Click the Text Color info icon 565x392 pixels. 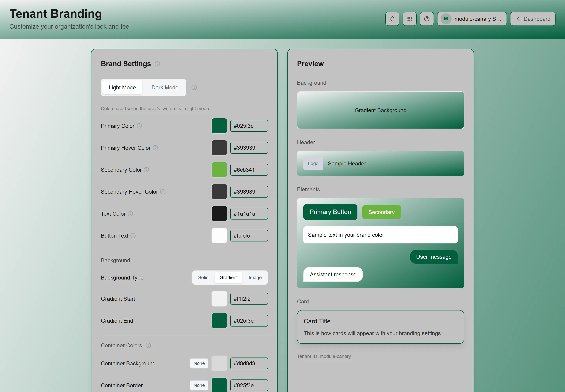[130, 214]
